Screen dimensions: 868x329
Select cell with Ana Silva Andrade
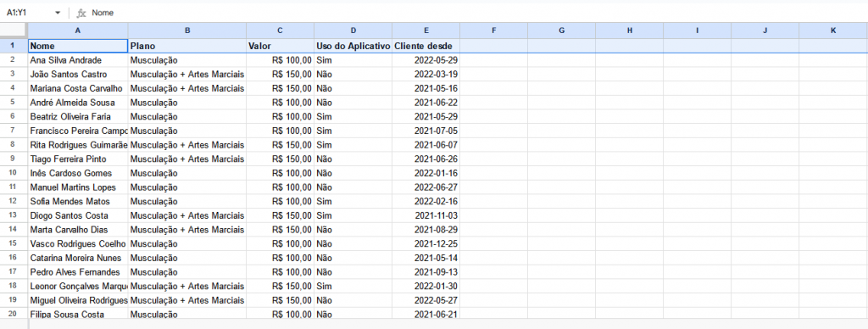coord(78,60)
